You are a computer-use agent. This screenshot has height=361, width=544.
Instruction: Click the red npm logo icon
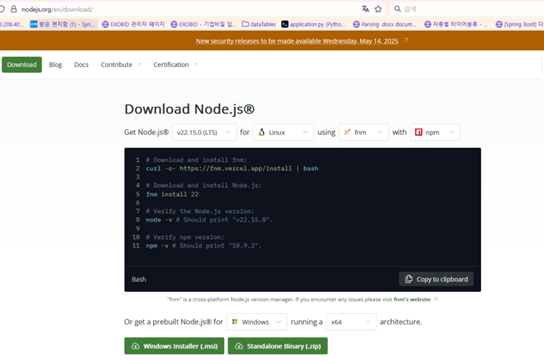click(419, 132)
